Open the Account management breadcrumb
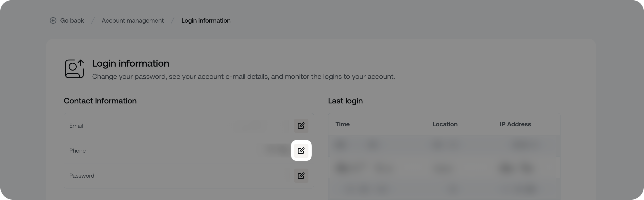This screenshot has height=200, width=644. (x=133, y=20)
